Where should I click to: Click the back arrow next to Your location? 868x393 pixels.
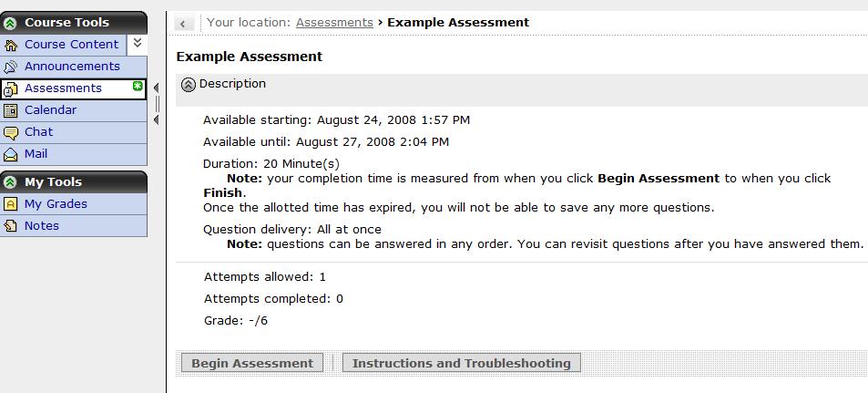pyautogui.click(x=185, y=24)
